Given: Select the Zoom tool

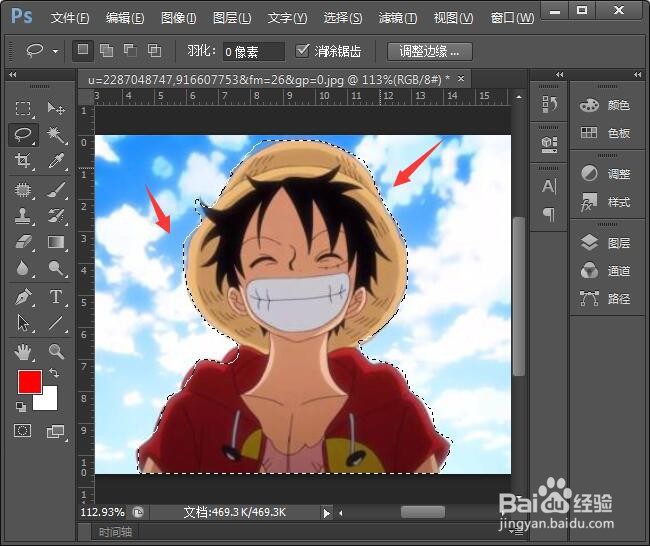Looking at the screenshot, I should point(56,352).
